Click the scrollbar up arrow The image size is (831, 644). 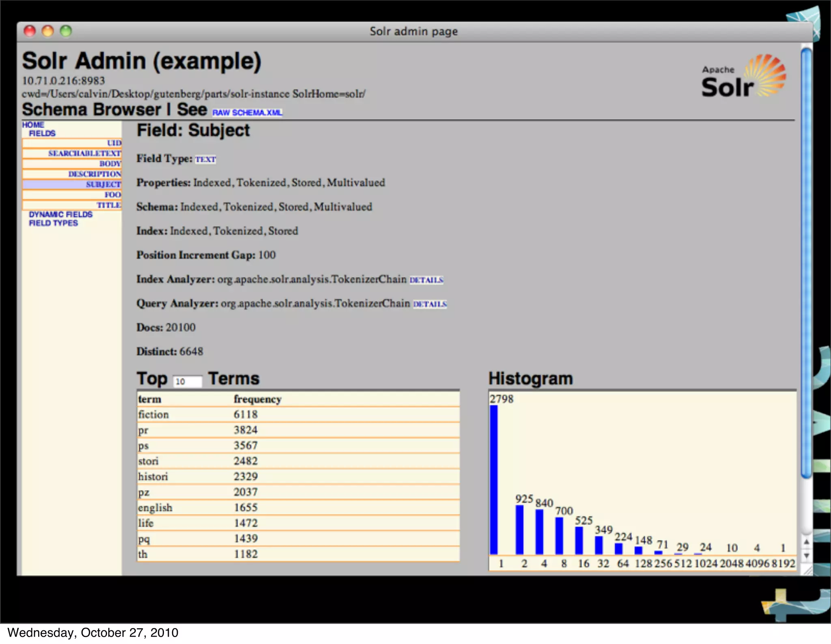coord(807,542)
